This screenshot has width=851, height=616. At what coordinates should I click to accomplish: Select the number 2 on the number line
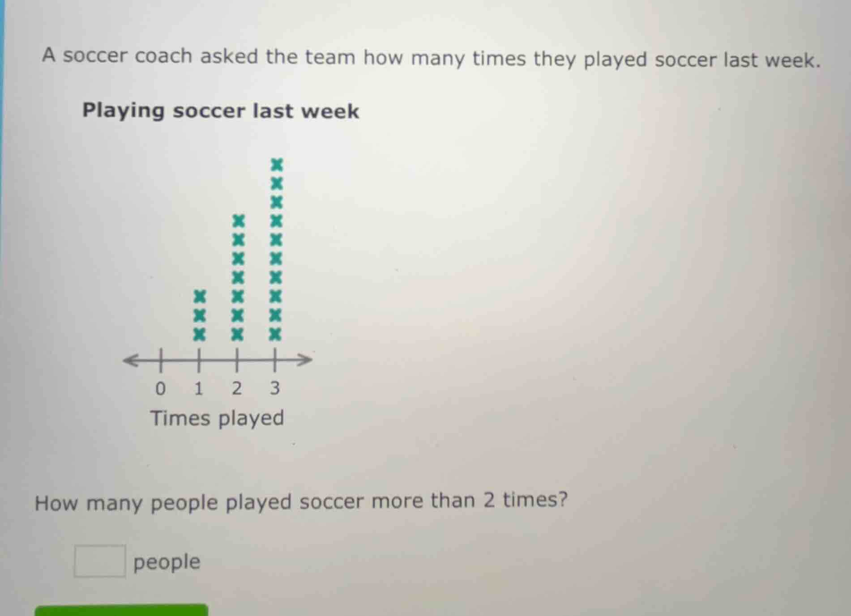tap(237, 389)
